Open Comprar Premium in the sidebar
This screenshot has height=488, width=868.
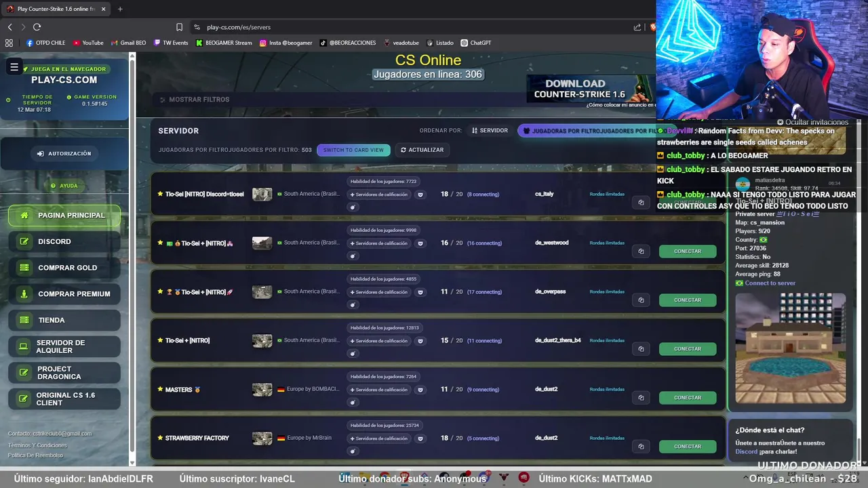[x=64, y=294]
